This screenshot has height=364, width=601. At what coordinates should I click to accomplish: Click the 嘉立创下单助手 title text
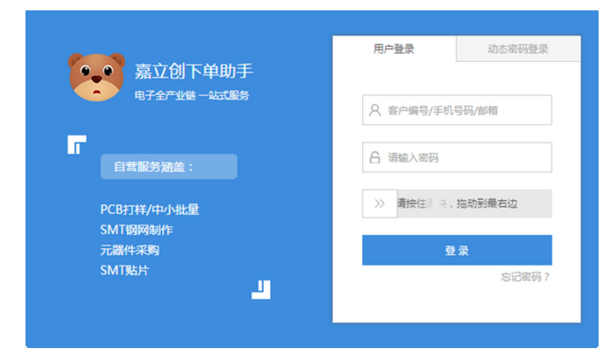[194, 72]
